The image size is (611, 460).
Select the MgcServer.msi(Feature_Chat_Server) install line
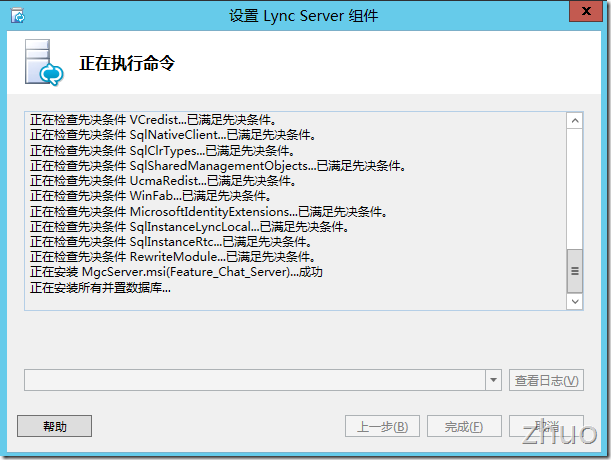point(176,272)
